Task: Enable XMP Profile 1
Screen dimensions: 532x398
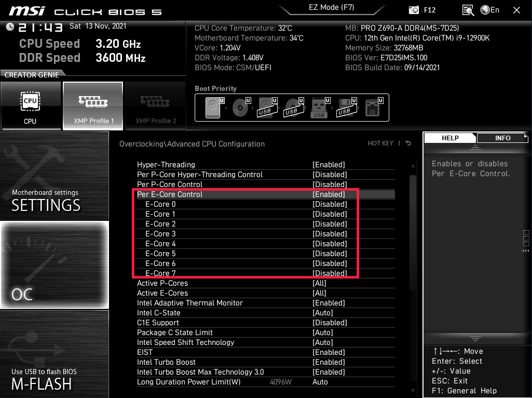Action: pos(93,106)
